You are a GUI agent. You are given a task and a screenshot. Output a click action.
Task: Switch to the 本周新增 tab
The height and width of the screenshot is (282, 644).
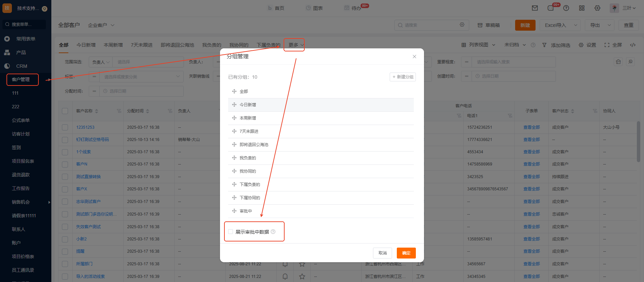tap(113, 45)
